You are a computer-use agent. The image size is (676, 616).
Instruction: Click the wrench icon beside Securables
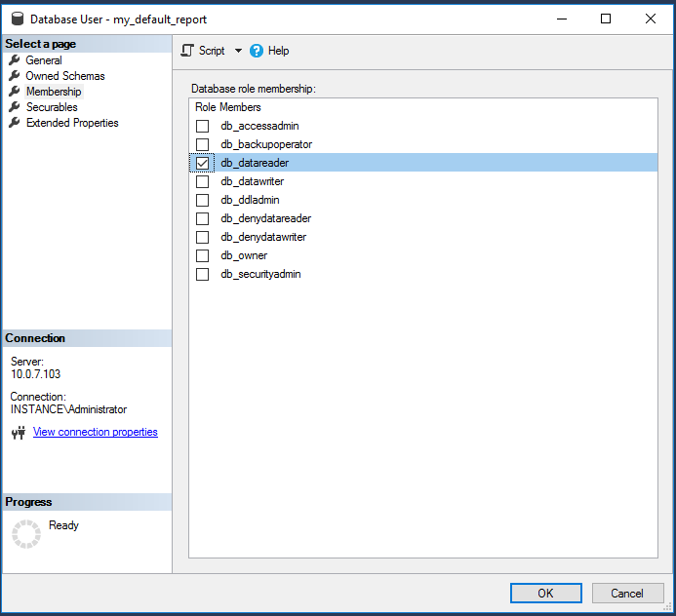pos(15,107)
